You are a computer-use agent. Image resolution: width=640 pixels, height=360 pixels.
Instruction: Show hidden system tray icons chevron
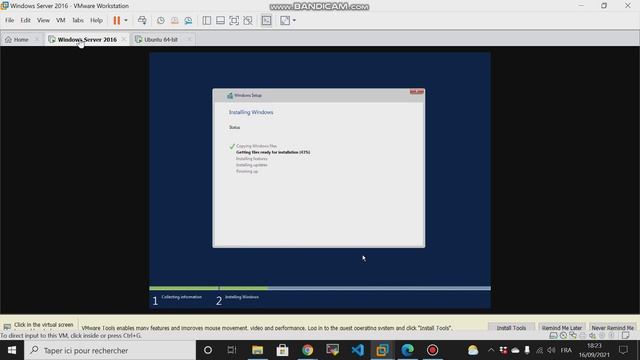pyautogui.click(x=491, y=350)
